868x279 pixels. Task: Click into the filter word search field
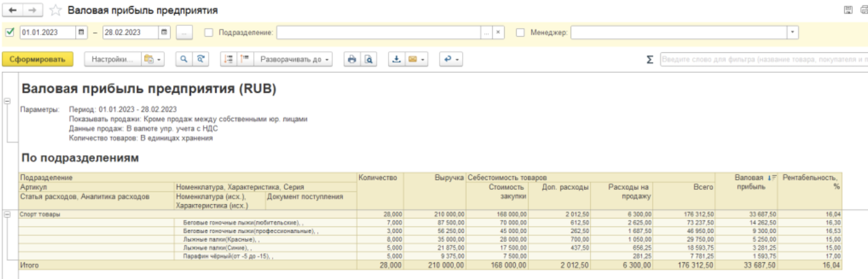coord(761,60)
